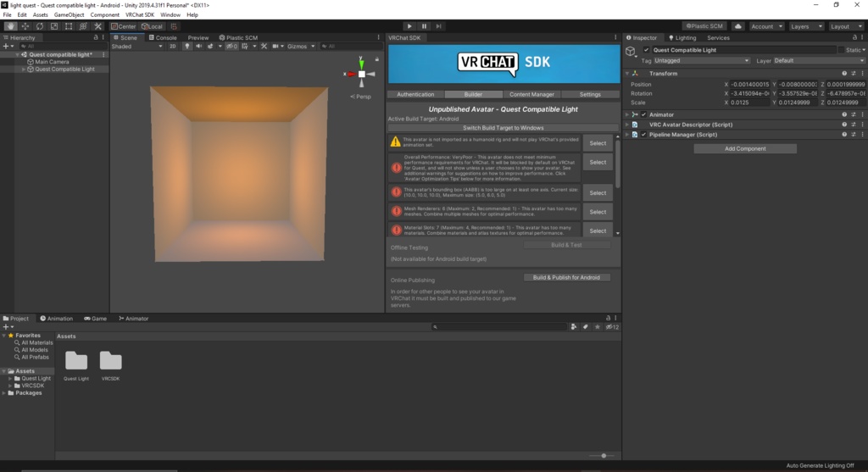Open custom editor tools wrench icon

98,26
